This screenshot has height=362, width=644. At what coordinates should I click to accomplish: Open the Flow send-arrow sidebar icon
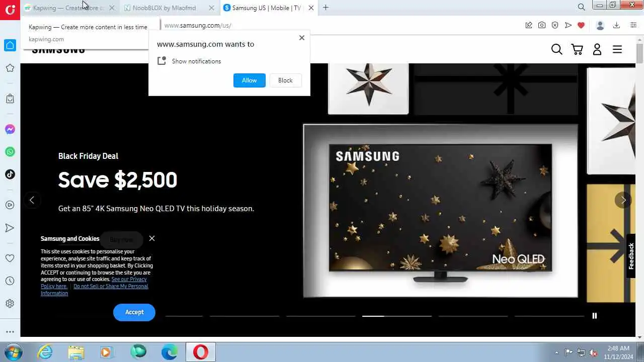pyautogui.click(x=10, y=228)
